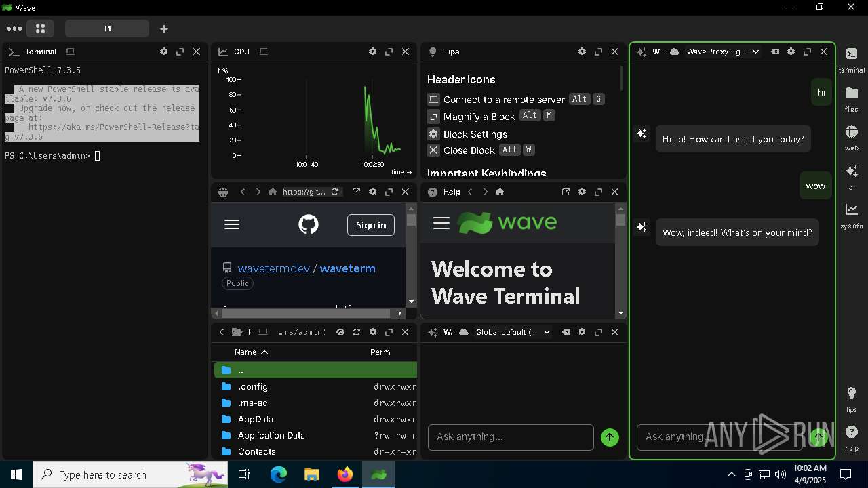This screenshot has height=488, width=868.
Task: Open the web widget in the sidebar
Action: click(851, 138)
